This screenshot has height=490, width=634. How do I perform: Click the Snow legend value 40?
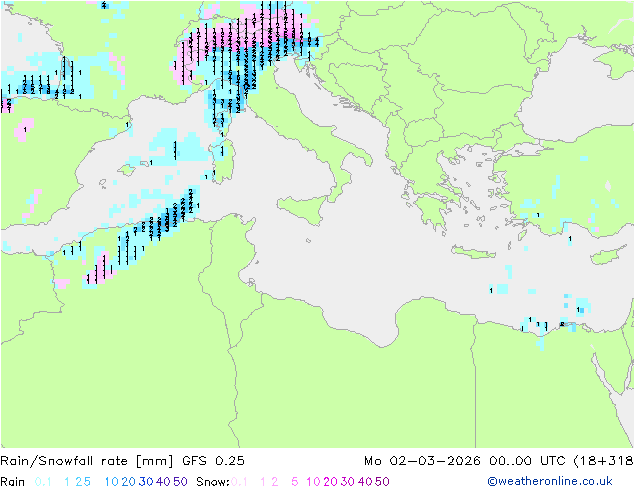(365, 482)
